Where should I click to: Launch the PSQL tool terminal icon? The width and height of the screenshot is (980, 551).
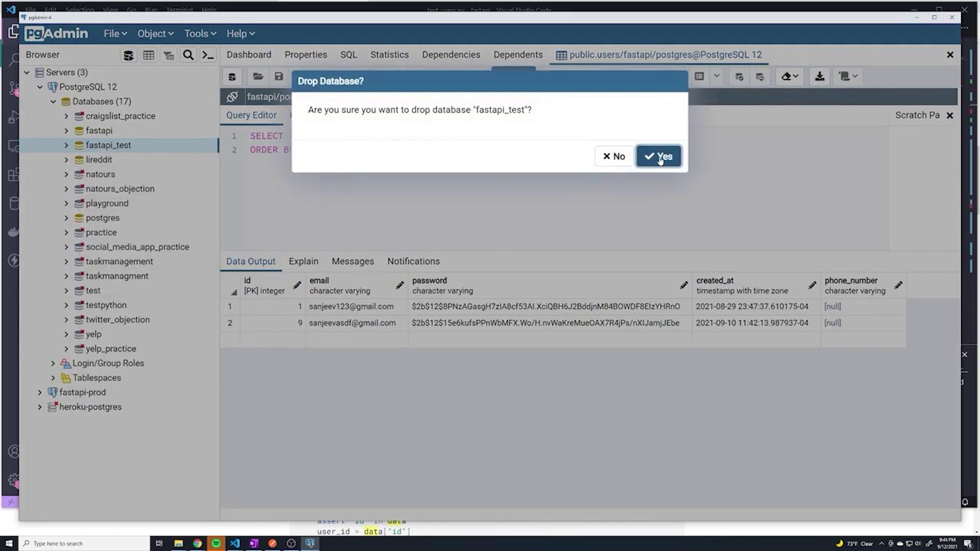point(208,55)
